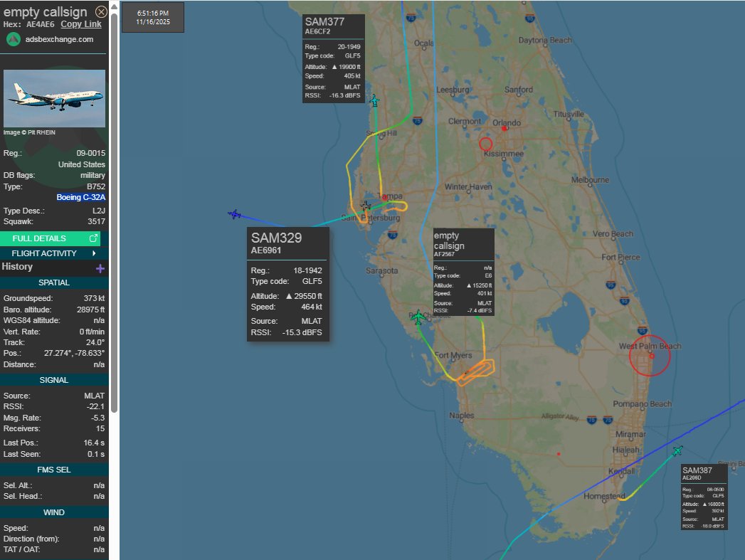
Task: Select the SAM387 aircraft icon near Miami
Action: [x=677, y=450]
